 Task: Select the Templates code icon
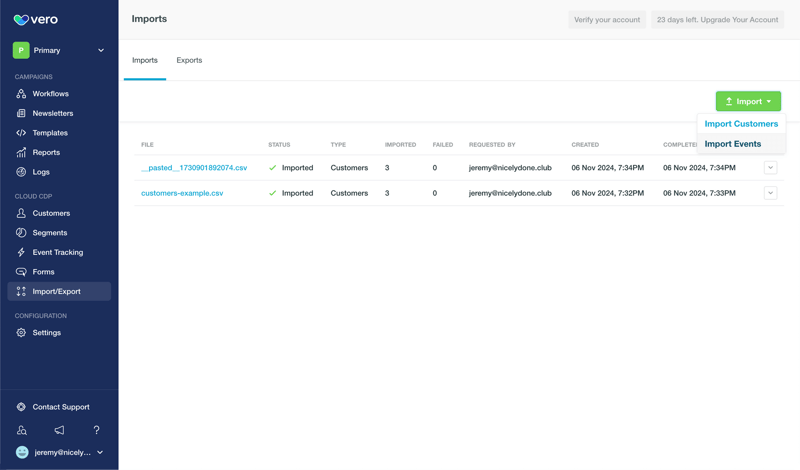coord(21,133)
